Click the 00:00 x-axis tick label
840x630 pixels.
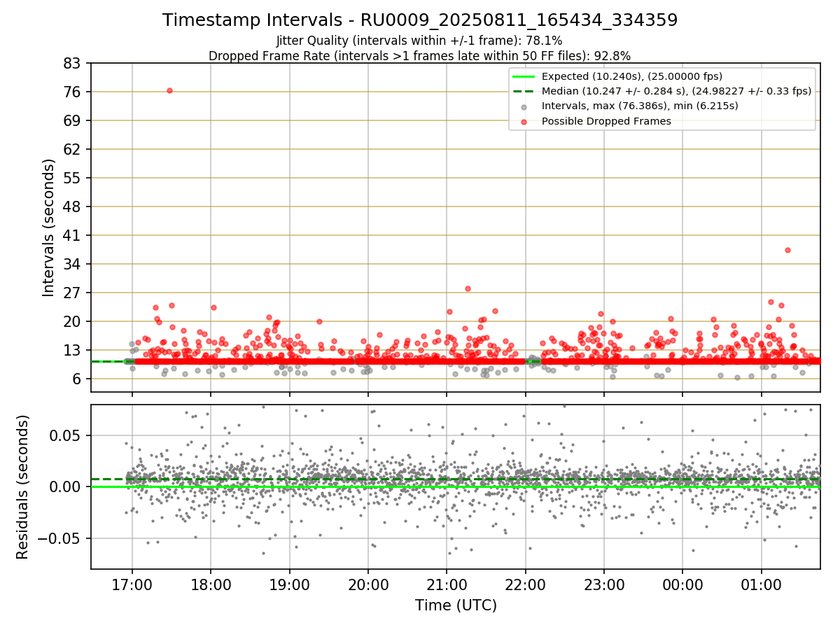pyautogui.click(x=682, y=584)
